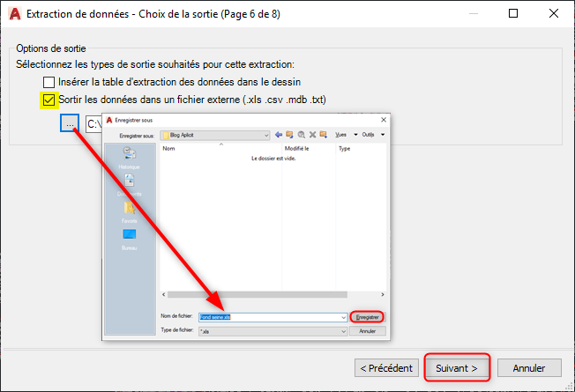
Task: Click Suivant to go to next page
Action: [x=455, y=366]
